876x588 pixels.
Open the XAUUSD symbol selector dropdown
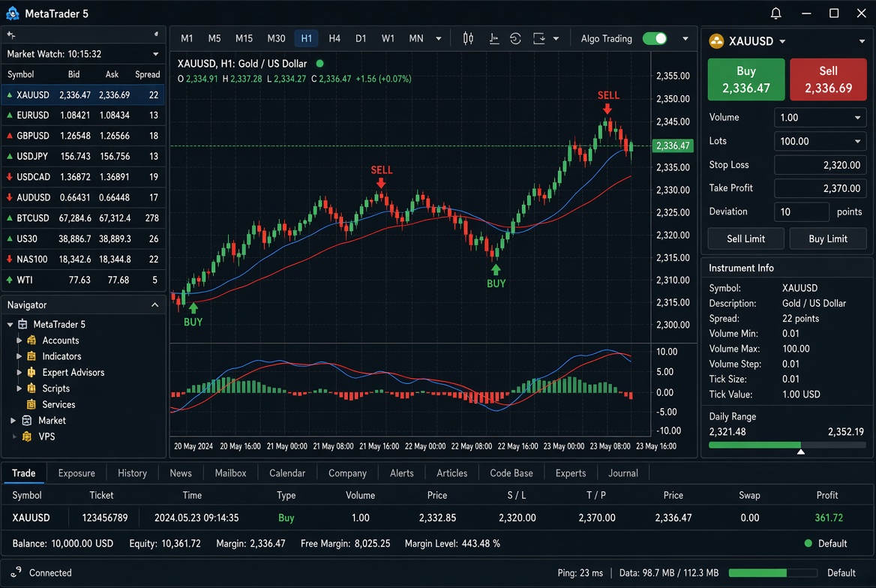tap(782, 41)
